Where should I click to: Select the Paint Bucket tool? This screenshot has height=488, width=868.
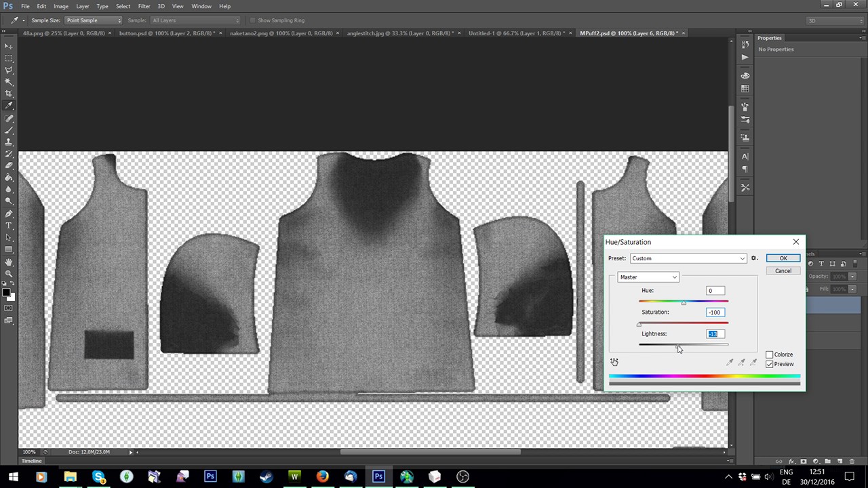point(9,178)
